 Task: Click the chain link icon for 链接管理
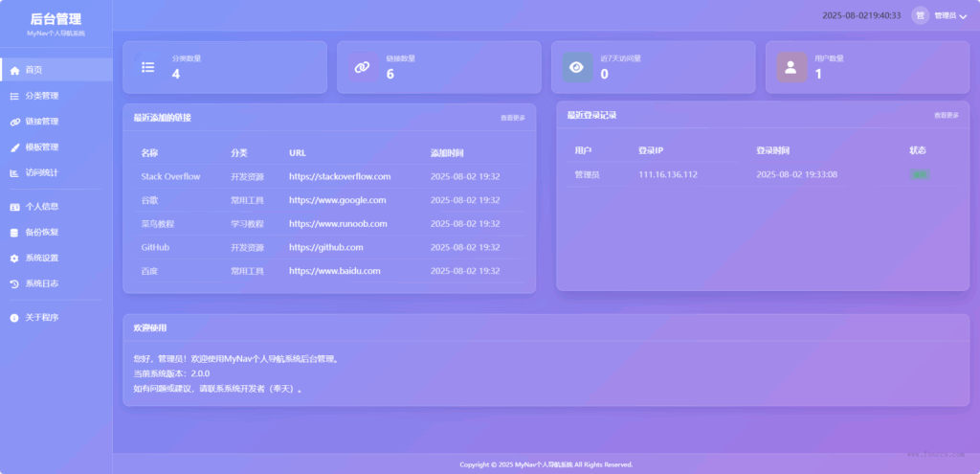click(x=14, y=123)
